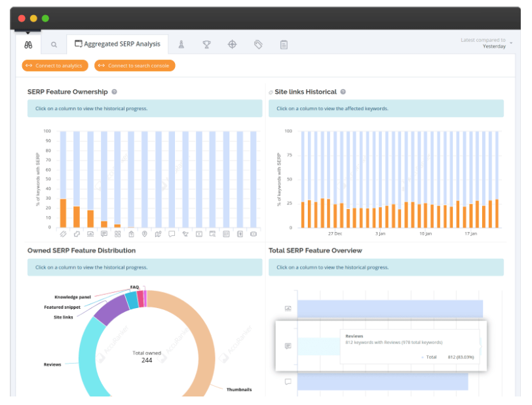Click the magnifier search tab icon

[54, 45]
